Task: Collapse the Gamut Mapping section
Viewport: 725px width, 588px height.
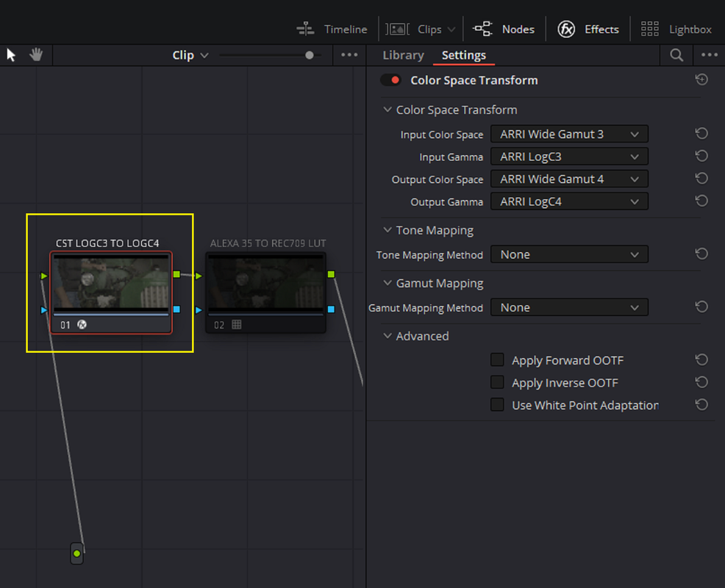Action: [387, 283]
